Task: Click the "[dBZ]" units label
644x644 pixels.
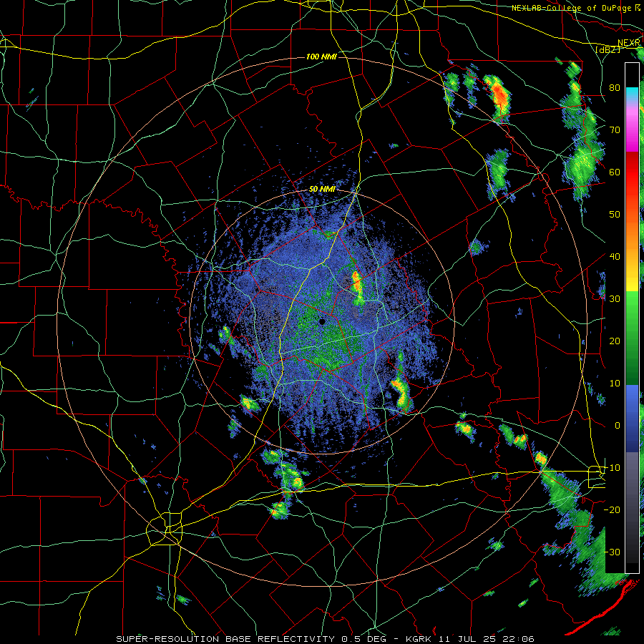Action: coord(608,50)
